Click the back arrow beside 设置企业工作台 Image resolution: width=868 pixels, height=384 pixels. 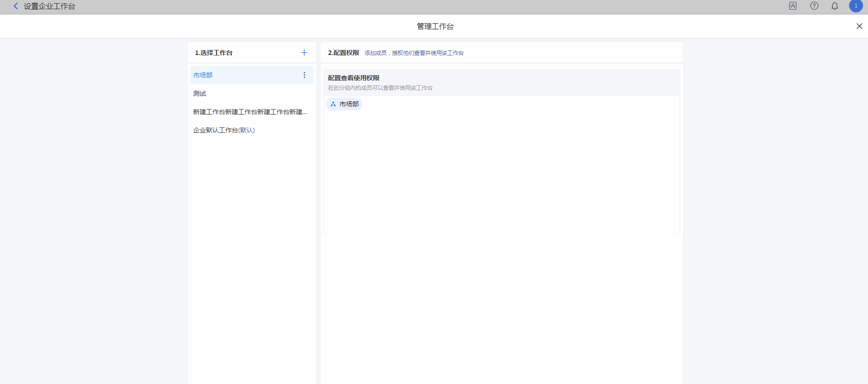(16, 6)
